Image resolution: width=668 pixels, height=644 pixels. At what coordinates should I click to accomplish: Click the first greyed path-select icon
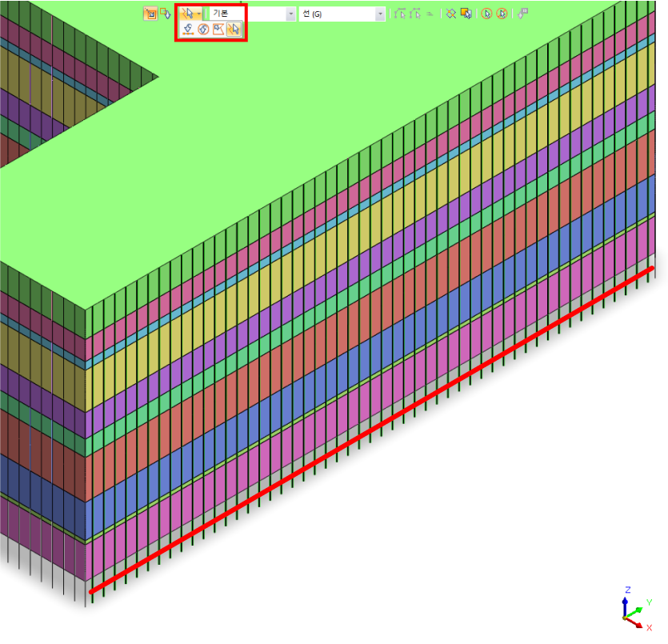(x=400, y=14)
